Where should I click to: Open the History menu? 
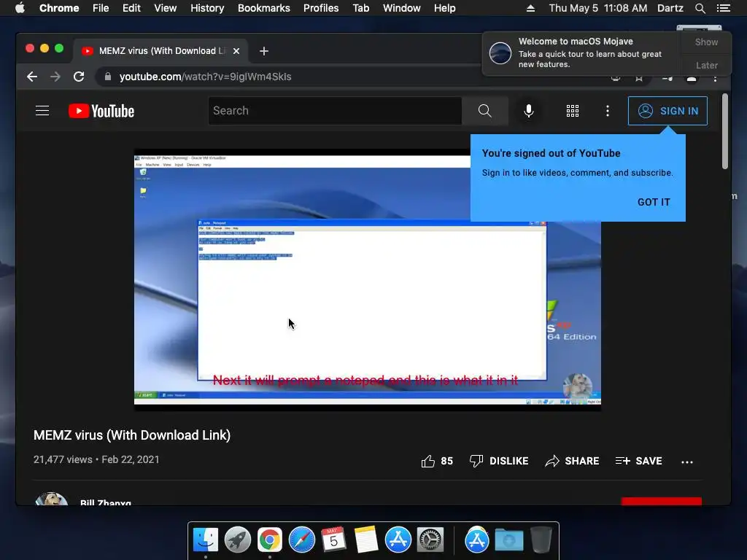(207, 8)
